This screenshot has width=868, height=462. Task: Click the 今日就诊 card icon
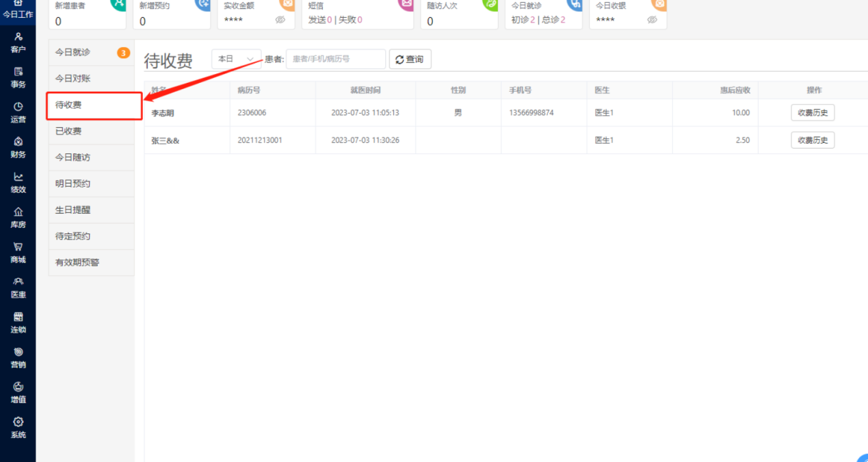tap(575, 4)
